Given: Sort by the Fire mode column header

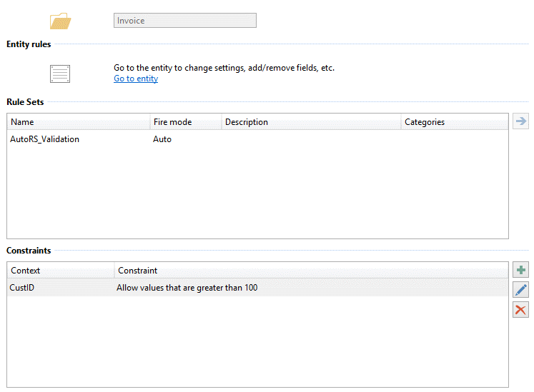Looking at the screenshot, I should tap(185, 122).
